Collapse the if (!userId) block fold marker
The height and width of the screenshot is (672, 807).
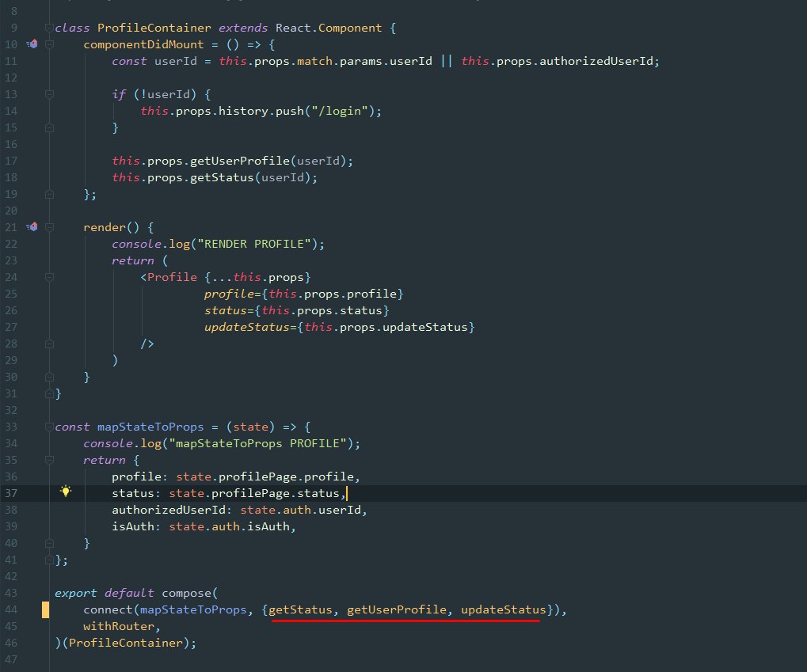(x=49, y=94)
